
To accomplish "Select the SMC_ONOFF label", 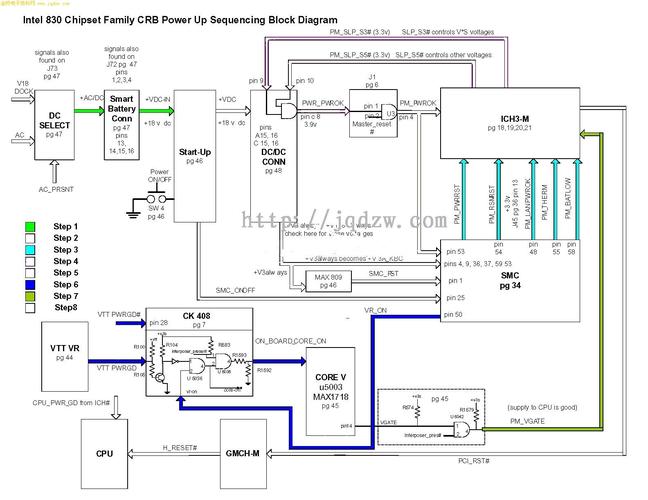I will pyautogui.click(x=235, y=290).
